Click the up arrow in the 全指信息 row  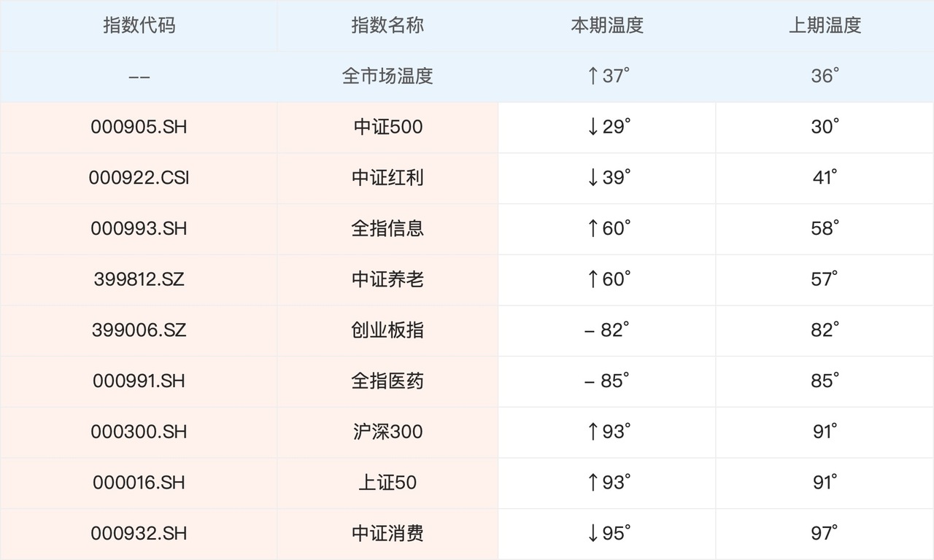(x=593, y=229)
